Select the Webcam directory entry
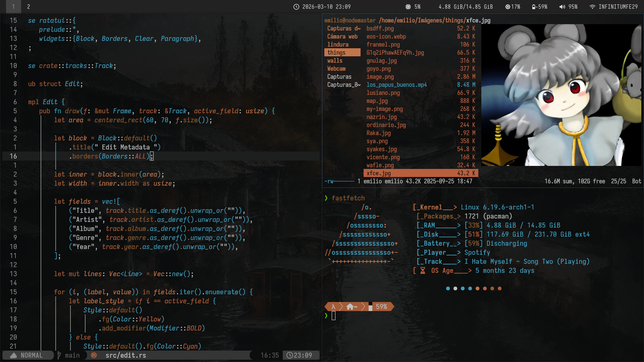Image resolution: width=644 pixels, height=362 pixels. coord(336,69)
